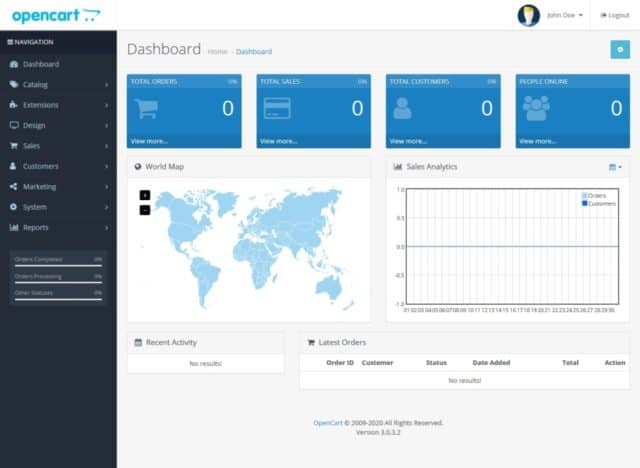Open the Sales Analytics calendar range dropdown
640x468 pixels.
tap(615, 167)
